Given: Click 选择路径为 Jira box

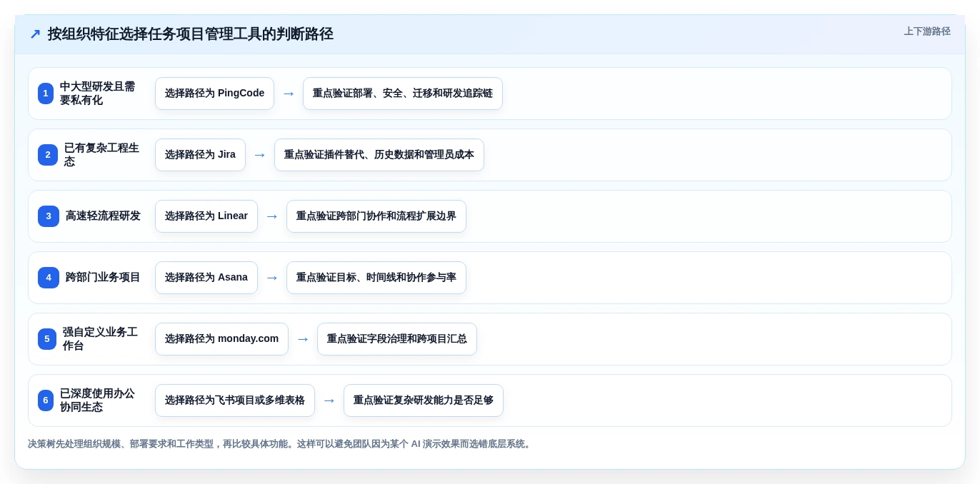Looking at the screenshot, I should tap(200, 155).
